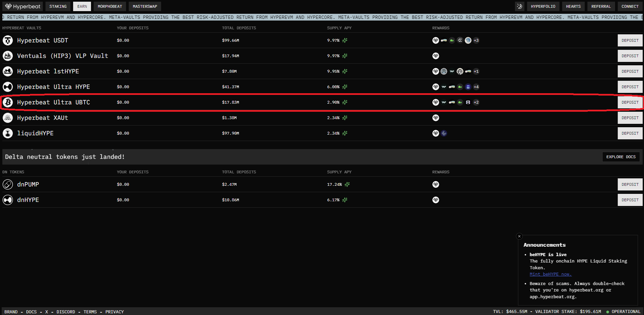The width and height of the screenshot is (644, 315).
Task: Click blue reward icon in liquidHYPE row
Action: point(444,133)
